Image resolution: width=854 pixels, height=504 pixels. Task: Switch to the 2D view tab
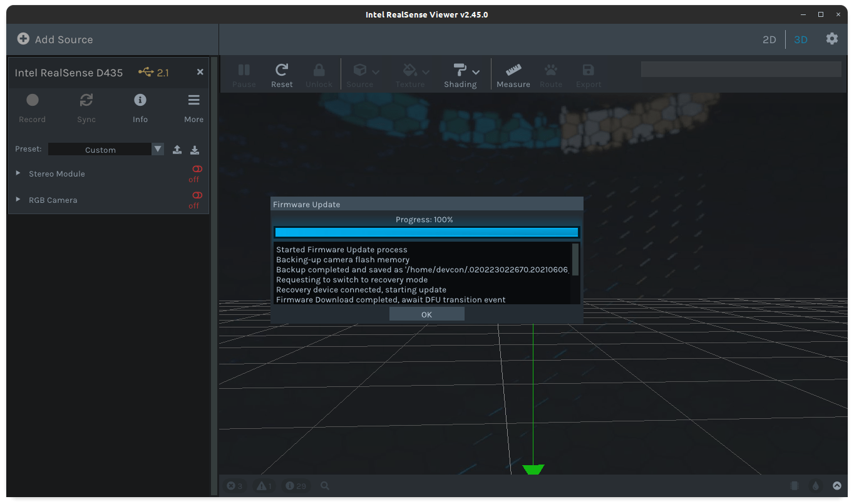769,39
